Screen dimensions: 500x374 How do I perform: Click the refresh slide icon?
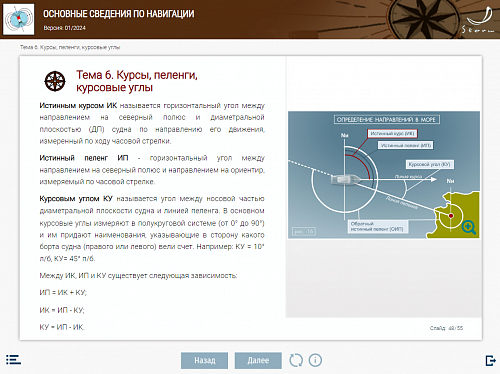[x=296, y=360]
